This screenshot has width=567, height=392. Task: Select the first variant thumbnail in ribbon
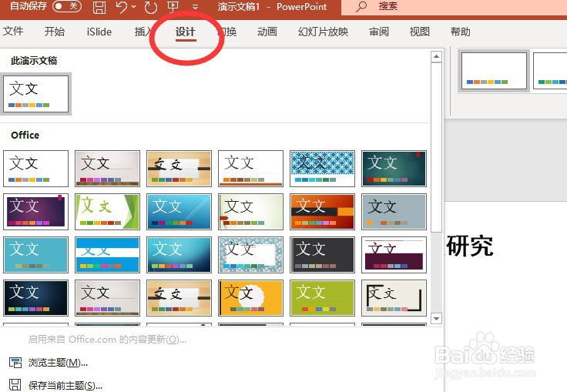click(x=494, y=71)
